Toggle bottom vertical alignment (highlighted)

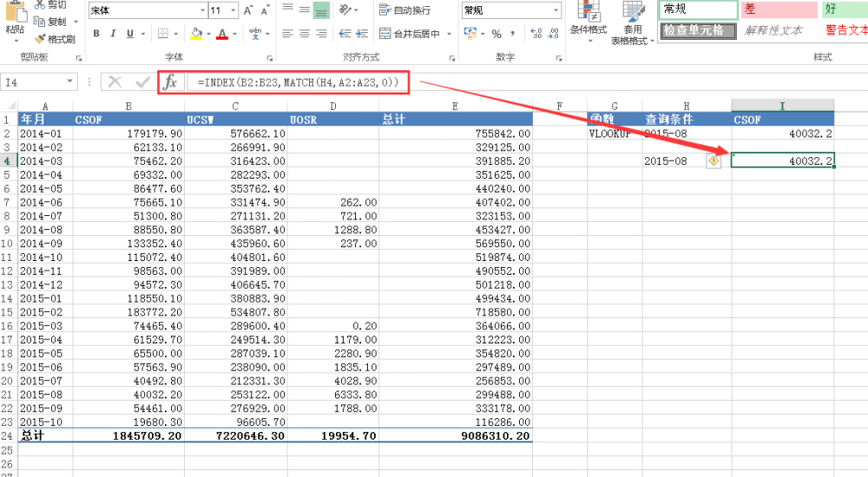(321, 10)
